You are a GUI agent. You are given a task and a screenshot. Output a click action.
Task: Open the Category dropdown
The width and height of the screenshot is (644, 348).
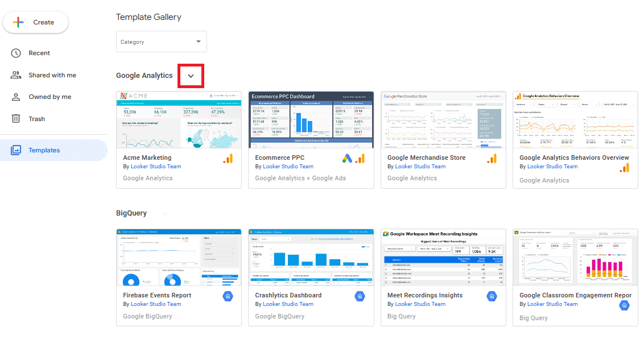tap(162, 42)
